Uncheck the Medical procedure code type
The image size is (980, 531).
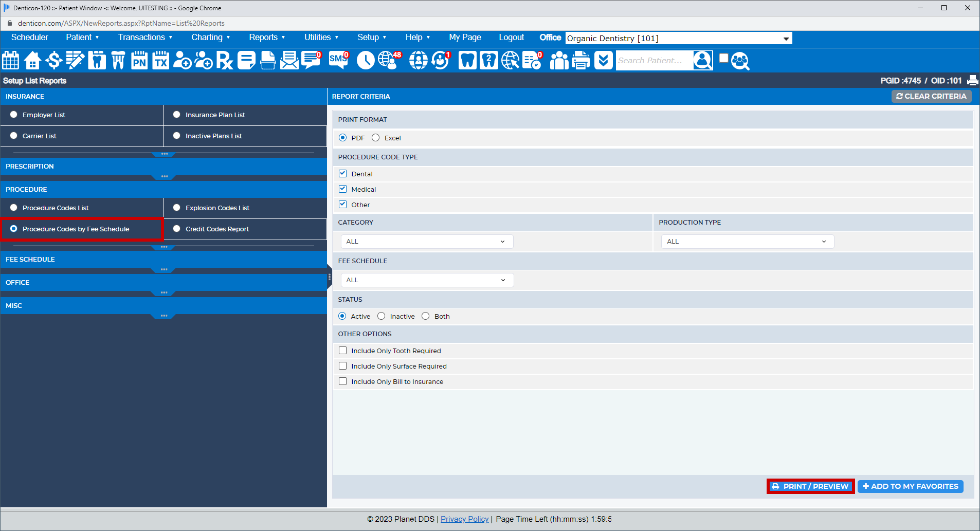tap(342, 189)
